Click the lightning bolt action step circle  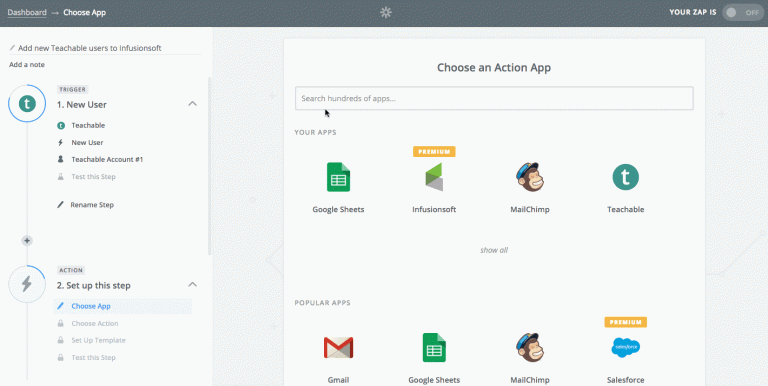pyautogui.click(x=27, y=284)
